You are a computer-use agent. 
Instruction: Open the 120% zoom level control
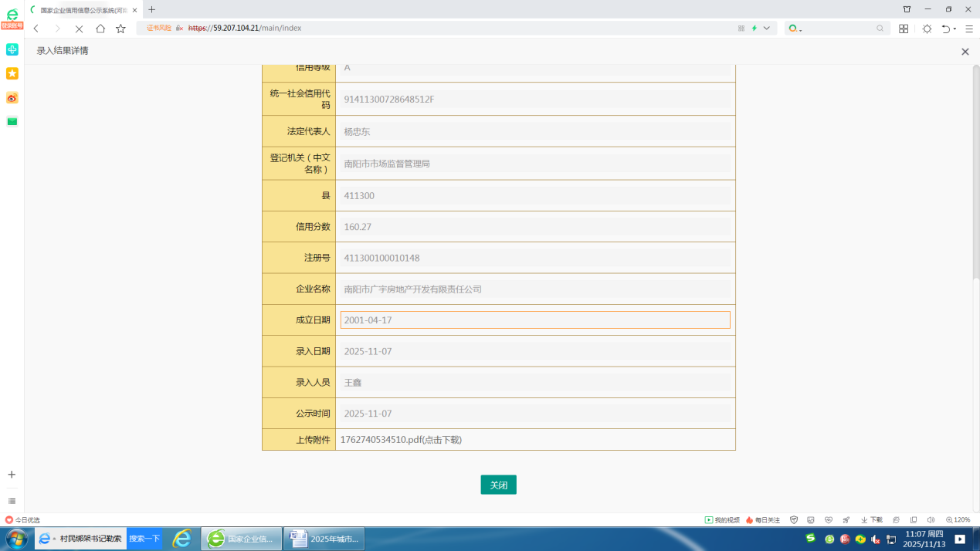(958, 520)
